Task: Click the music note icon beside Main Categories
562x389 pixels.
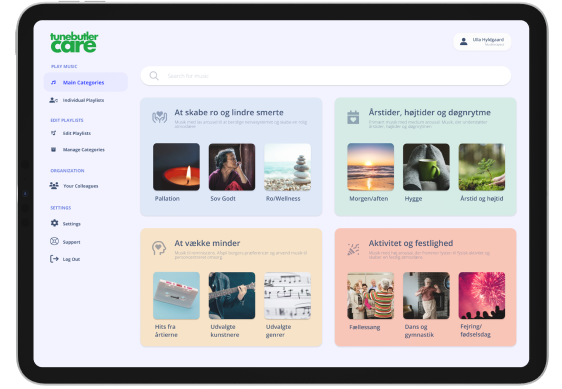Action: [x=53, y=82]
